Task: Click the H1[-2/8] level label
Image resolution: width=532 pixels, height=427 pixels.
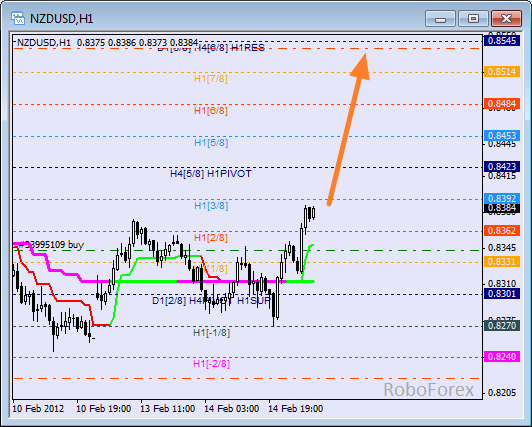Action: [x=211, y=364]
